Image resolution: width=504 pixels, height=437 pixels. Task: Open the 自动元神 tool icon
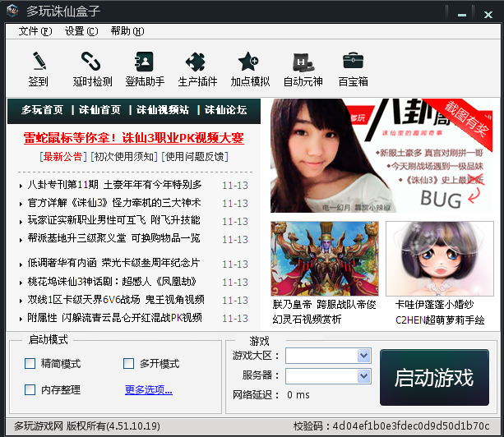(303, 62)
